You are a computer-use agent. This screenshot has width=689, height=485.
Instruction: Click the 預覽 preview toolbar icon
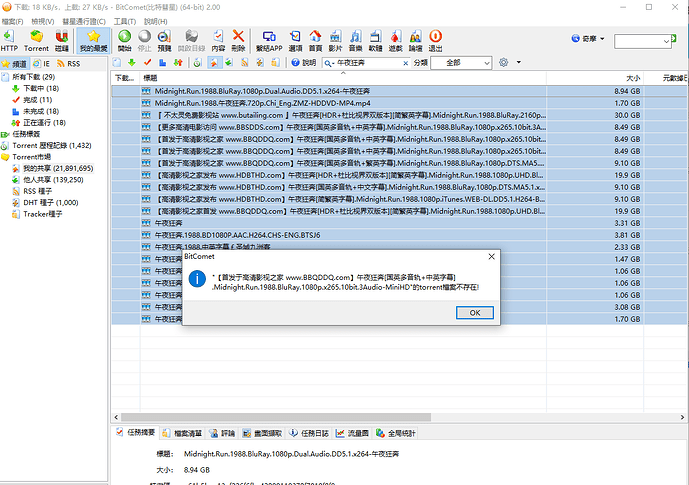164,40
